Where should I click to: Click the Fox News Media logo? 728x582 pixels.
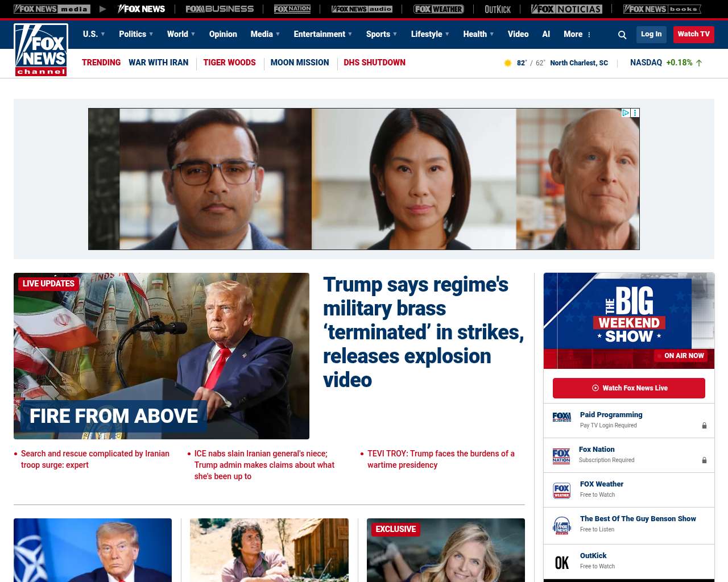(x=52, y=9)
